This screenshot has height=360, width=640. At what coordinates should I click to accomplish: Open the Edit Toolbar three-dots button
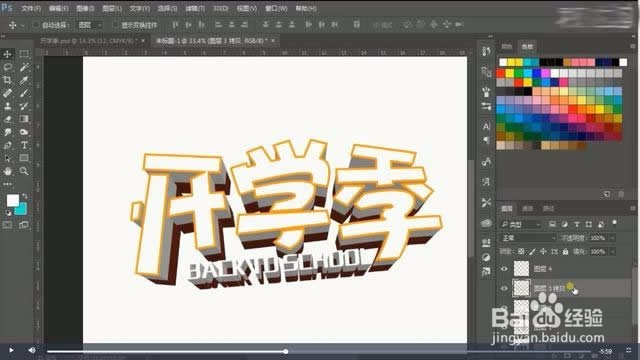point(7,184)
